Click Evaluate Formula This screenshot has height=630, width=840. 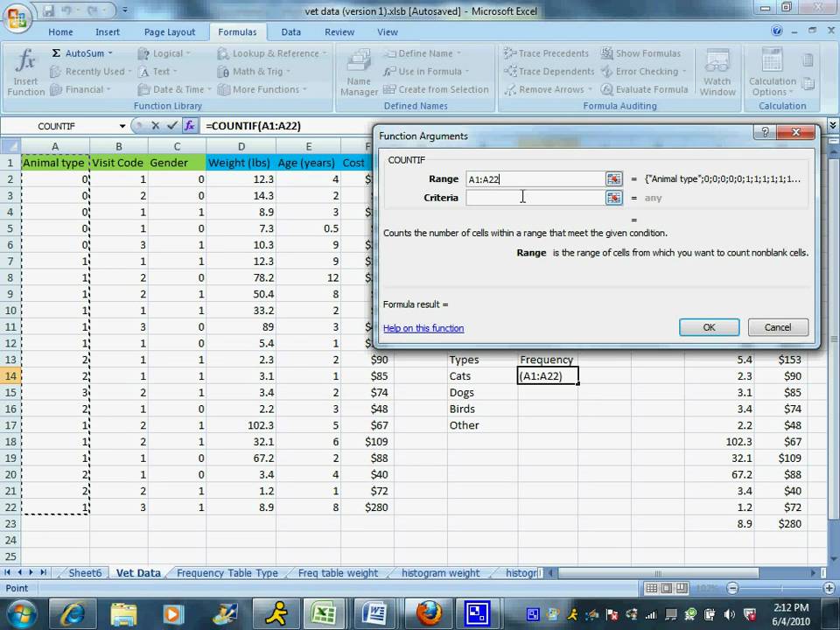tap(645, 89)
